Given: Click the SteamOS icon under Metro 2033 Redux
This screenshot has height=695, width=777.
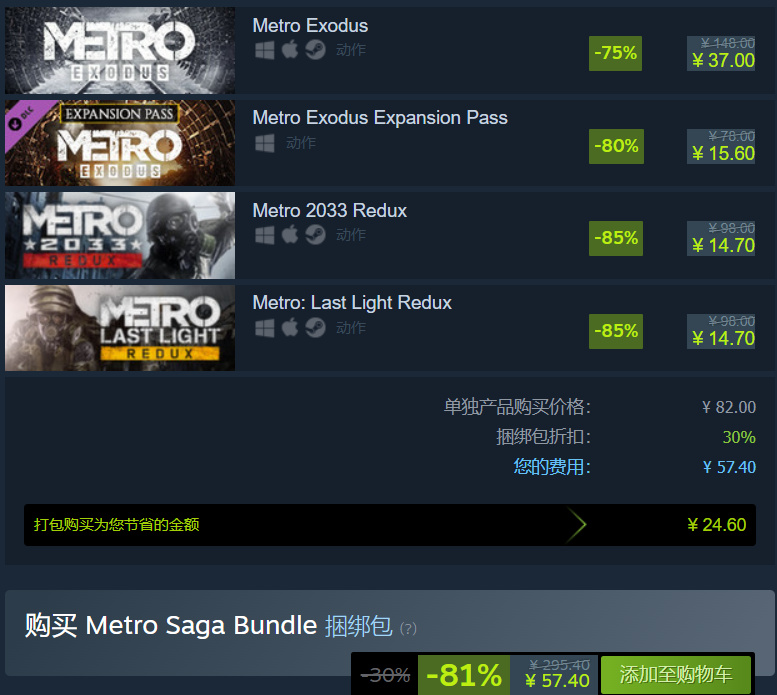Looking at the screenshot, I should coord(316,235).
